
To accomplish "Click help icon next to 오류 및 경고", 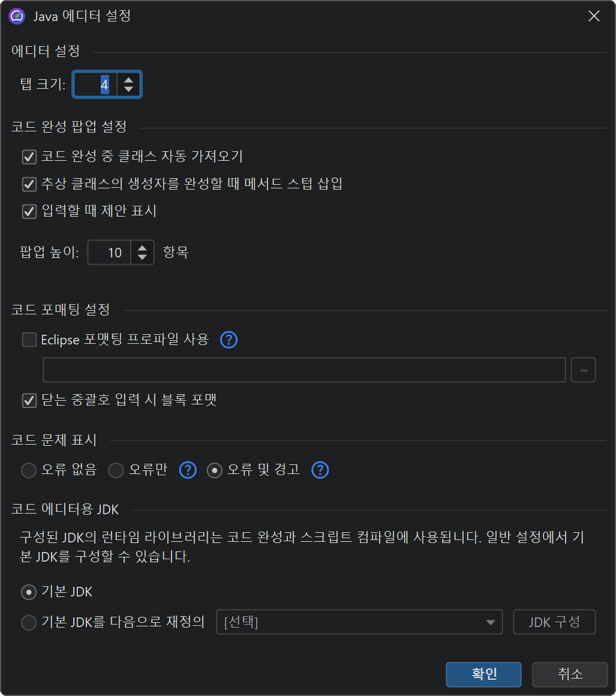I will 320,470.
